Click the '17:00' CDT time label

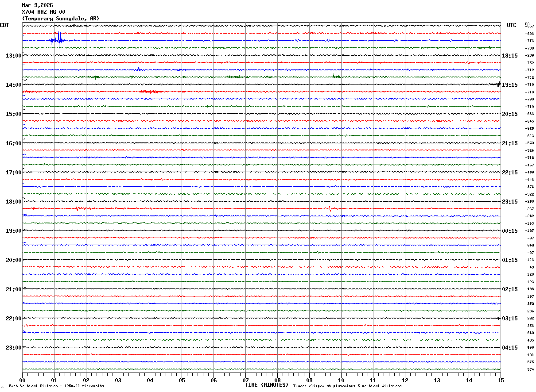pyautogui.click(x=13, y=173)
